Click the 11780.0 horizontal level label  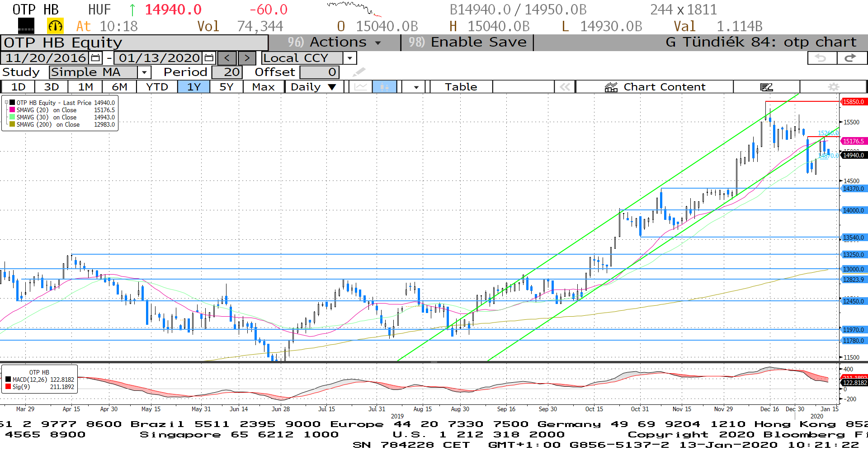point(854,341)
